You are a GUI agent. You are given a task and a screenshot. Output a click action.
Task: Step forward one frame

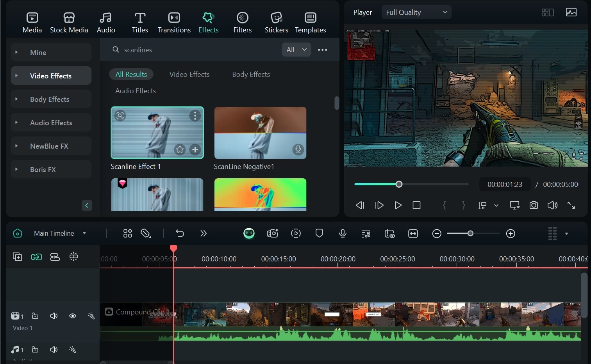click(379, 205)
